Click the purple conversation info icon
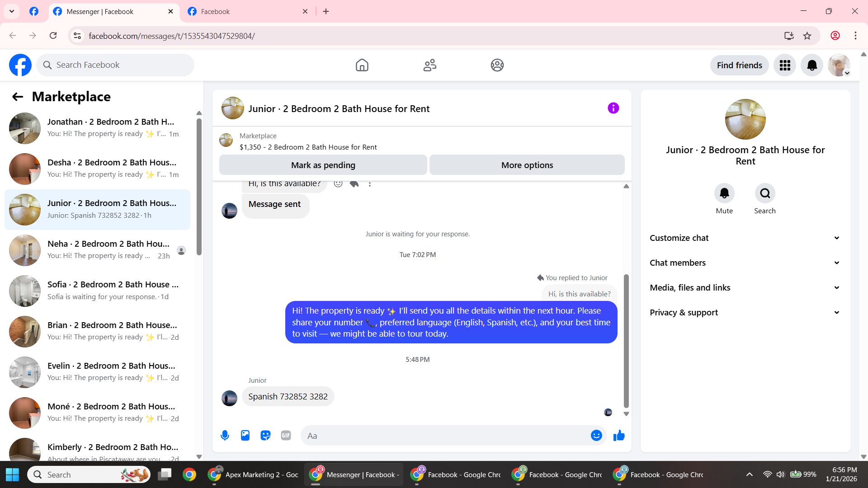868x488 pixels. tap(613, 108)
